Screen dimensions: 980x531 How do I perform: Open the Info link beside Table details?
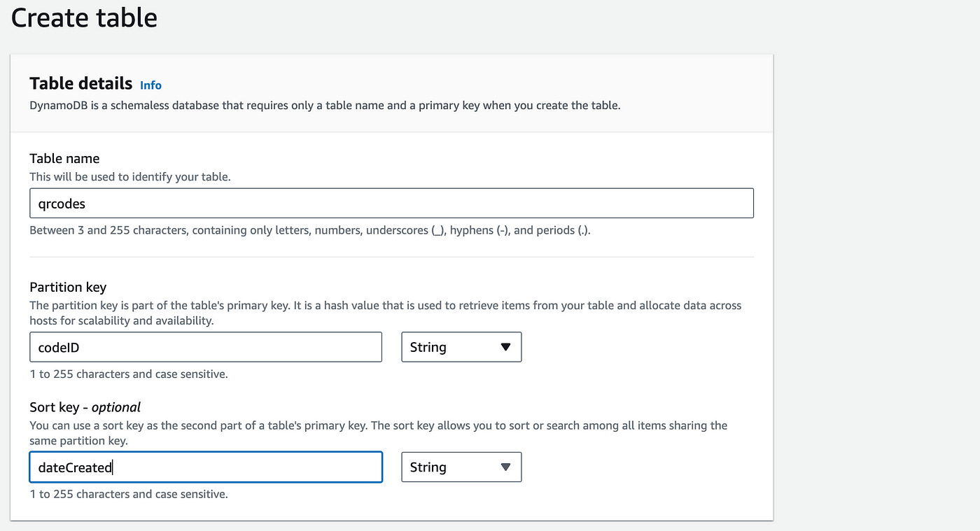[x=150, y=85]
